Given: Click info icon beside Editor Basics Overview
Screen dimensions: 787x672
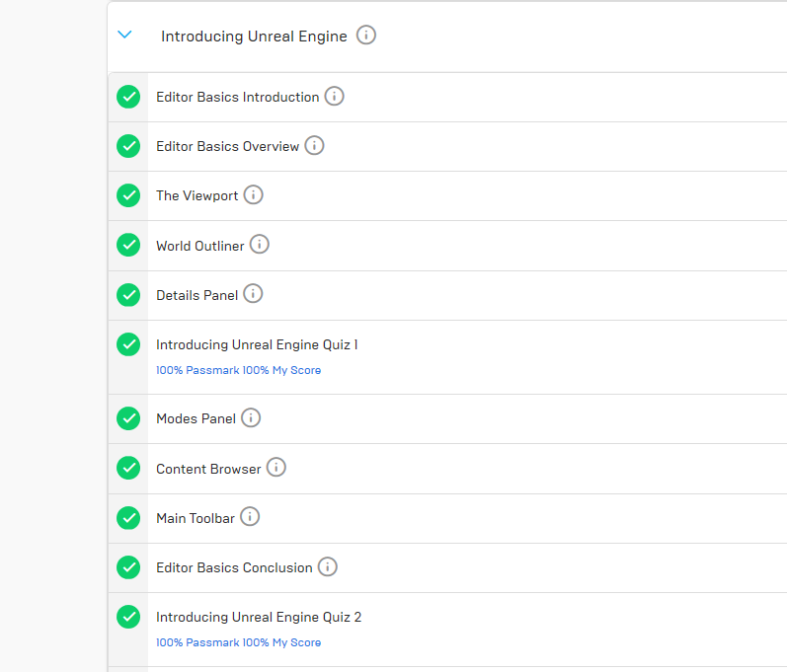Looking at the screenshot, I should click(x=314, y=145).
